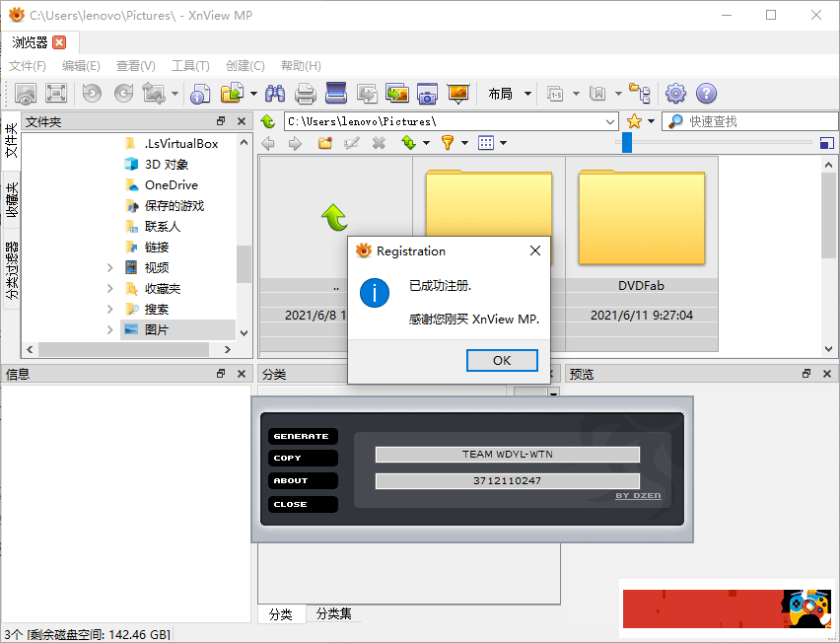Click the folder tree view icon
The width and height of the screenshot is (840, 643).
tap(640, 94)
